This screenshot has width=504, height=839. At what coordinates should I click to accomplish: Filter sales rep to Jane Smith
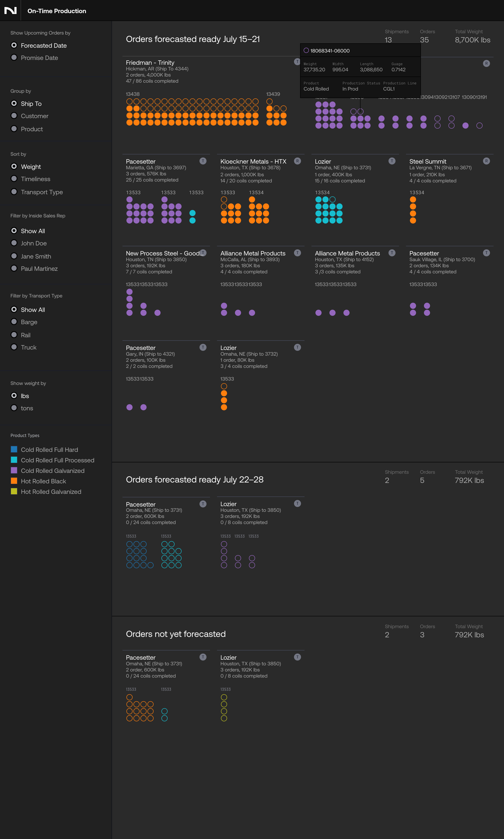click(14, 256)
